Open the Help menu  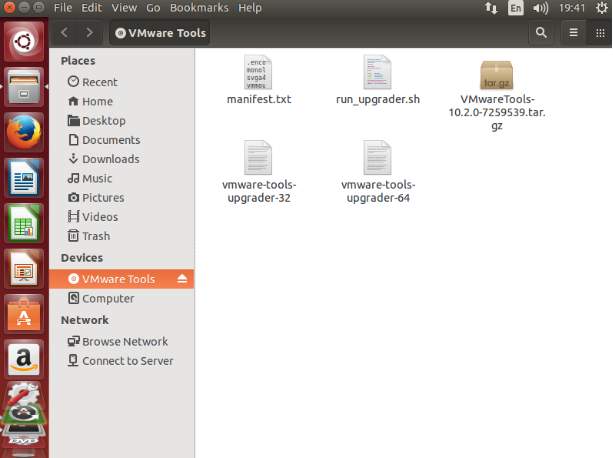[250, 8]
